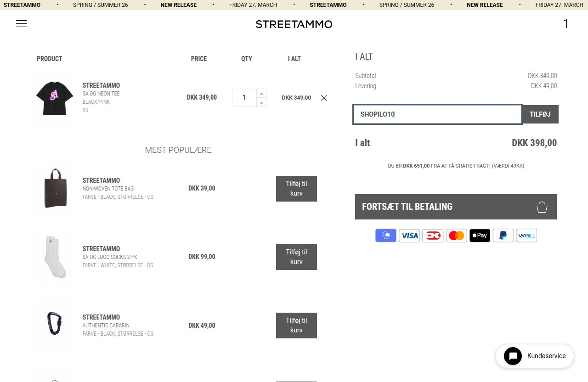588x382 pixels.
Task: Focus the discount code field containing SHOPILO10
Action: [x=437, y=114]
